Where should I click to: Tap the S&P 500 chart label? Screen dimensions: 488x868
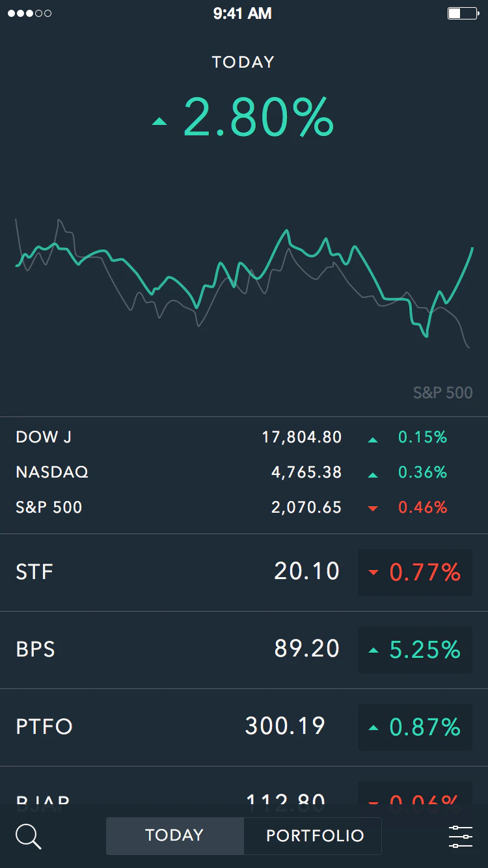pyautogui.click(x=442, y=392)
